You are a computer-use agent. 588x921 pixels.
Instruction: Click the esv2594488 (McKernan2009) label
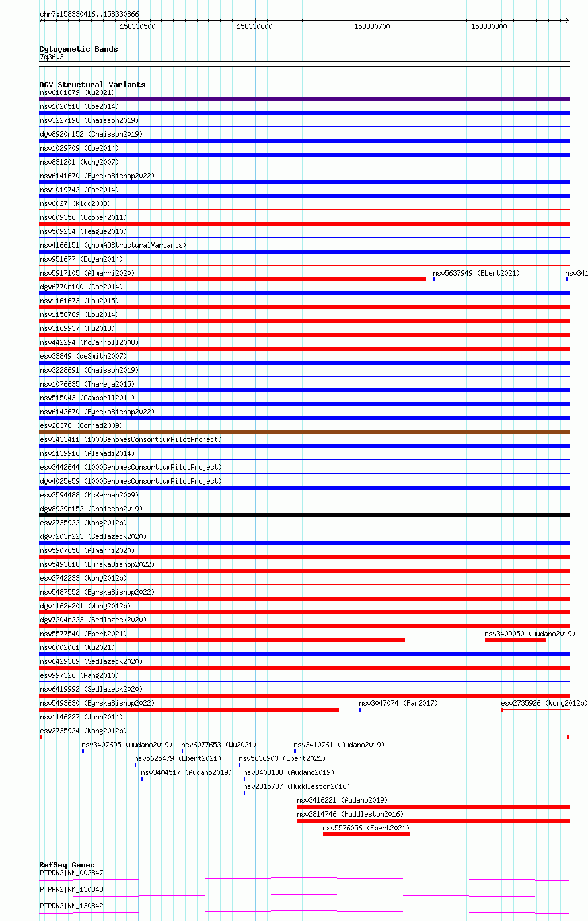pos(89,495)
